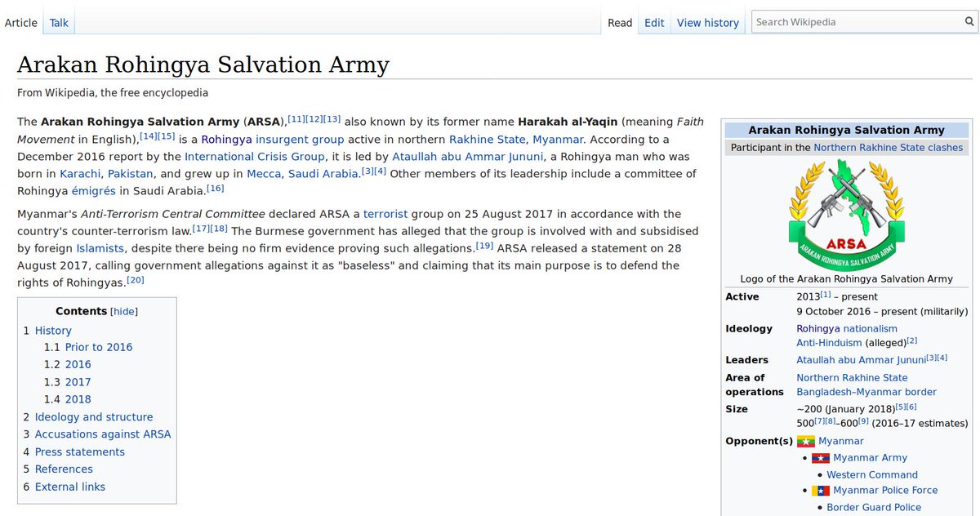Click the flag icon beside Myanmar Army
The width and height of the screenshot is (980, 516).
coord(821,458)
